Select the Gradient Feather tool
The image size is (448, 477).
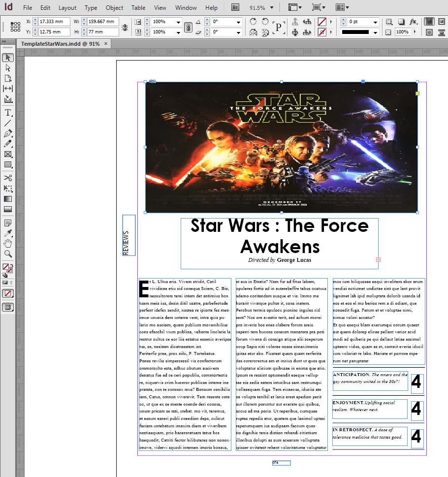pos(8,209)
